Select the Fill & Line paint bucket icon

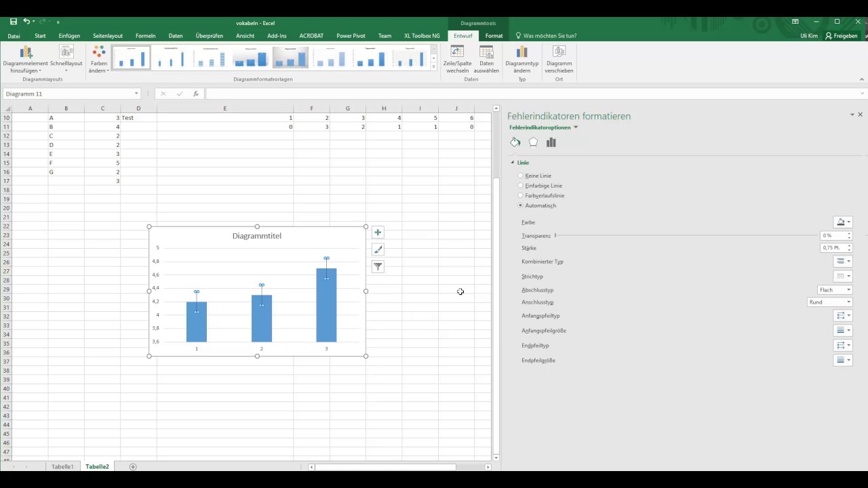515,142
